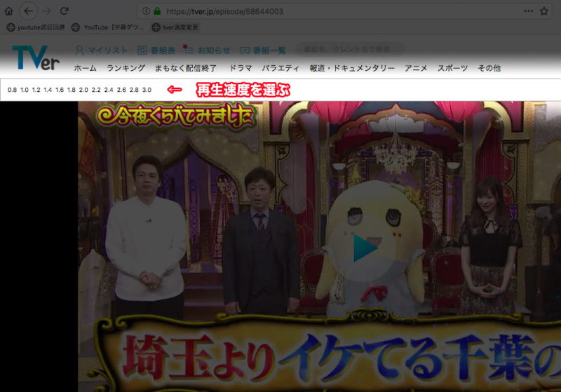The image size is (561, 392).
Task: Open the page actions three-dot menu
Action: click(528, 11)
